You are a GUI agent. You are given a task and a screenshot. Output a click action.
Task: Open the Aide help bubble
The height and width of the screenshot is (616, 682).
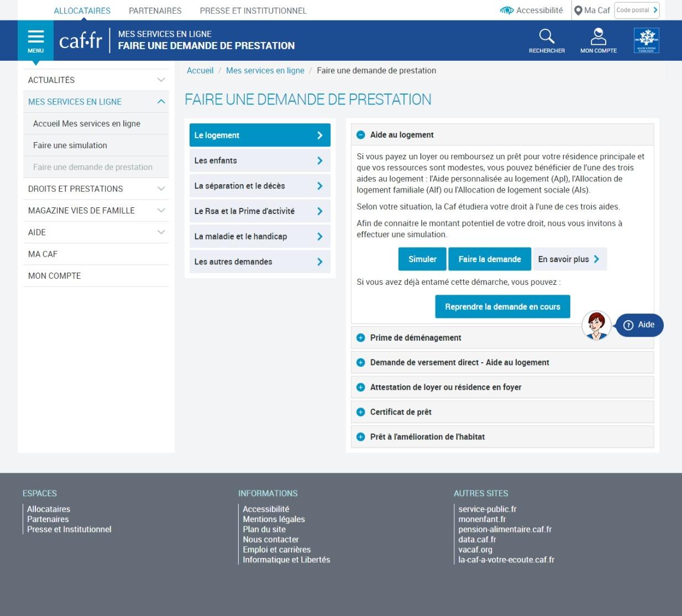pyautogui.click(x=639, y=325)
